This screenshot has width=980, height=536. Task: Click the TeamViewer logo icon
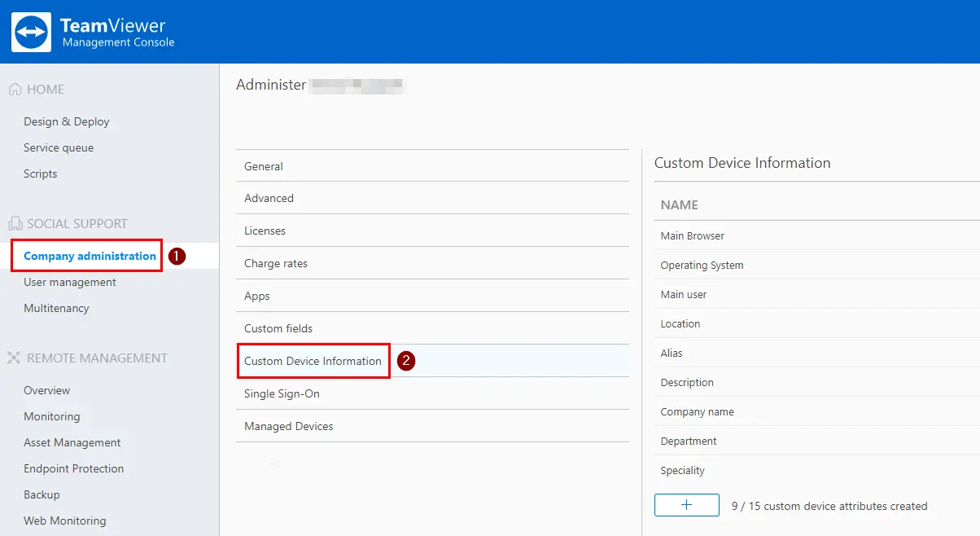coord(32,32)
